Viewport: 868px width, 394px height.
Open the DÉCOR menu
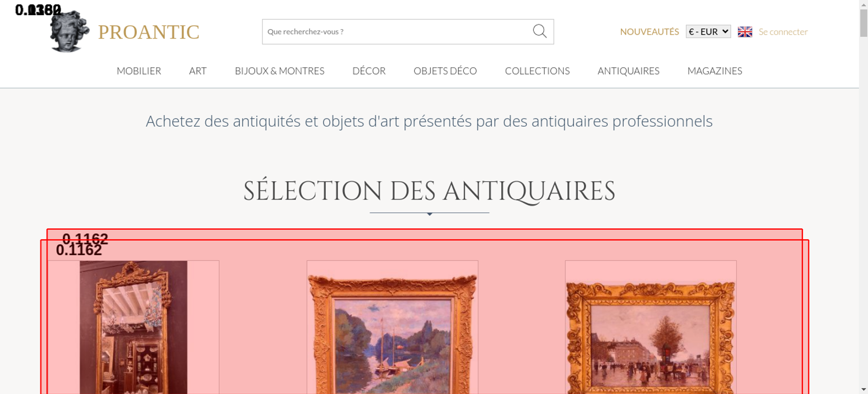pyautogui.click(x=369, y=71)
